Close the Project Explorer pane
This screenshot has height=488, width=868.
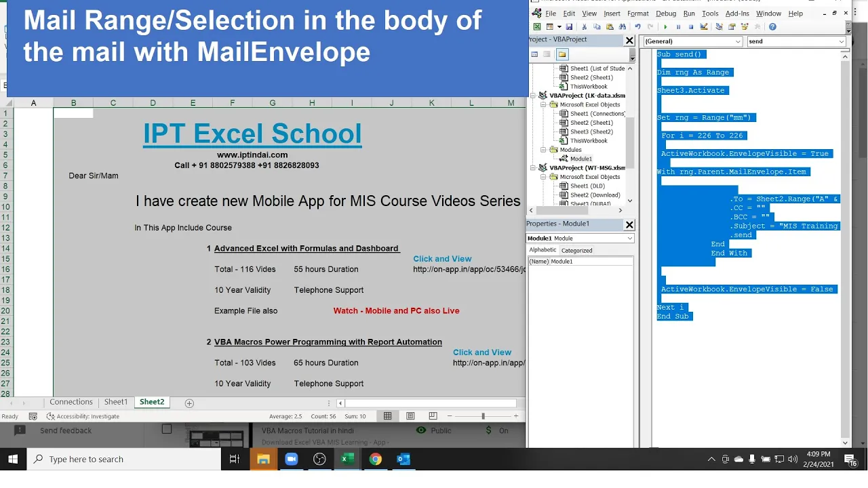(x=629, y=40)
